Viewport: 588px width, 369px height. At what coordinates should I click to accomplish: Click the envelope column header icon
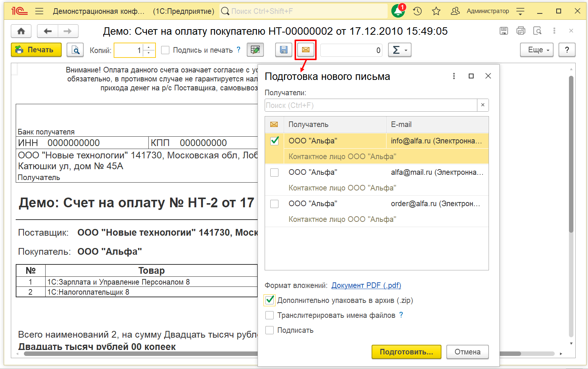pyautogui.click(x=274, y=124)
